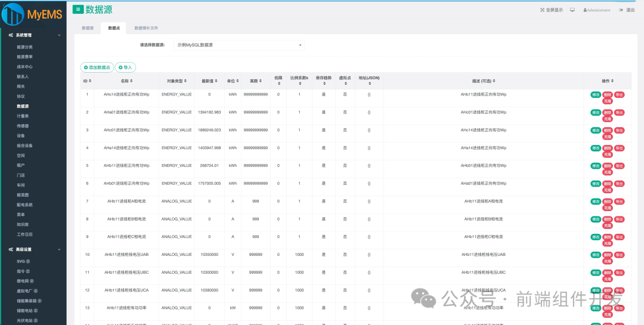Image resolution: width=644 pixels, height=325 pixels.
Task: Sort by the 比例系数k column
Action: 299,80
